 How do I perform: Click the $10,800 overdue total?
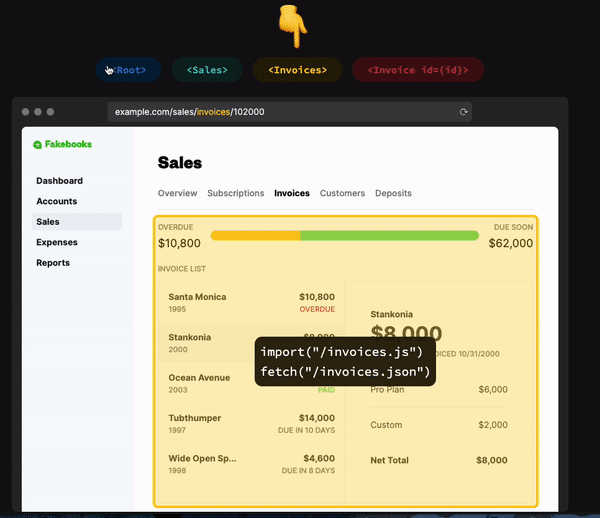coord(179,243)
